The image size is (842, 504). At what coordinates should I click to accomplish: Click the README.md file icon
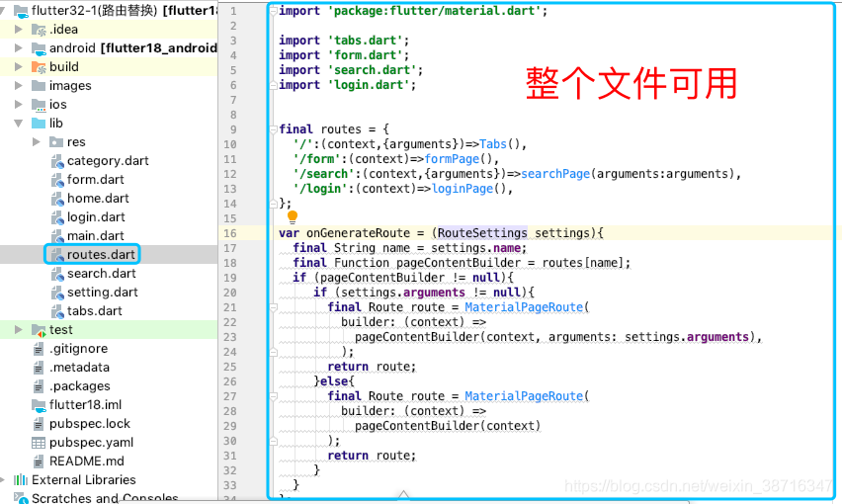(39, 462)
